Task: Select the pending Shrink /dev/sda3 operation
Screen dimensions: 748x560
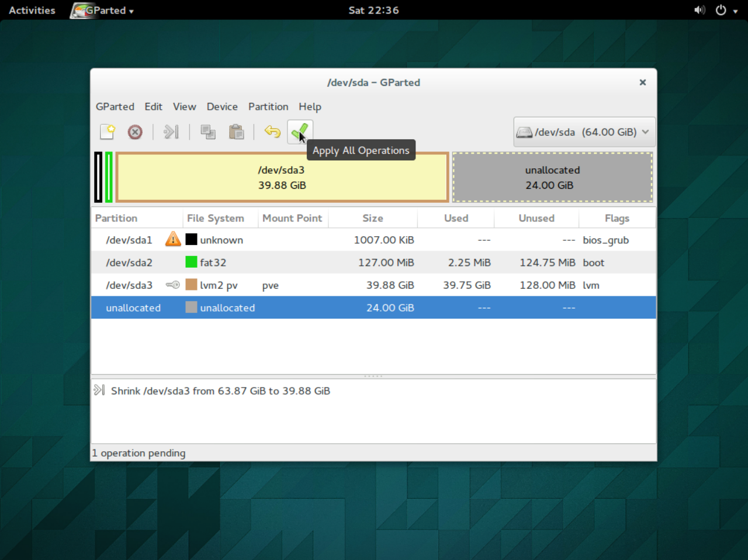Action: (220, 390)
